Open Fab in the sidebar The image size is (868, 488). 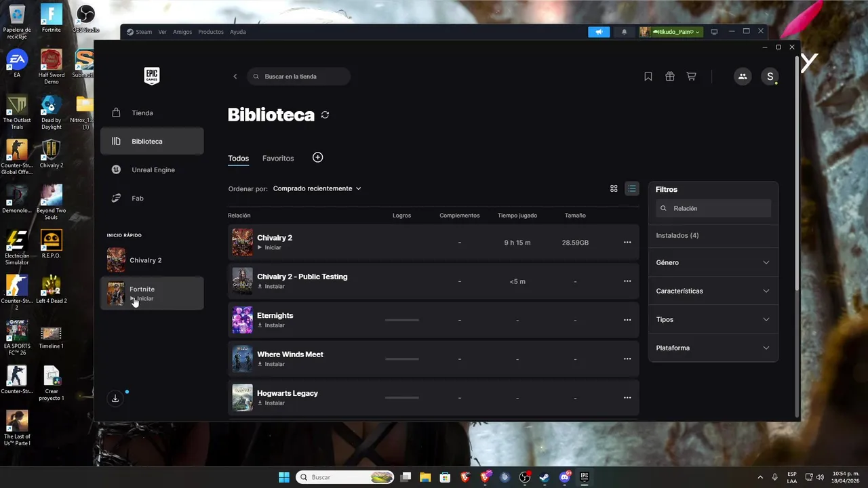(152, 198)
